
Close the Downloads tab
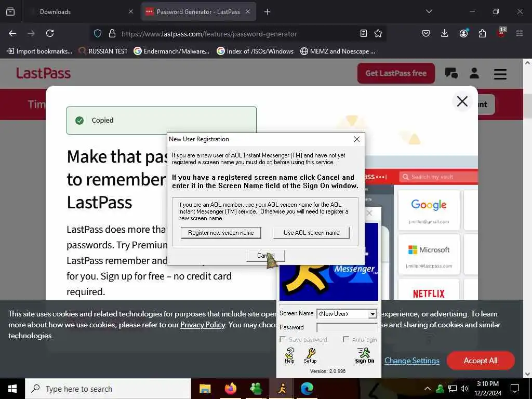(130, 12)
